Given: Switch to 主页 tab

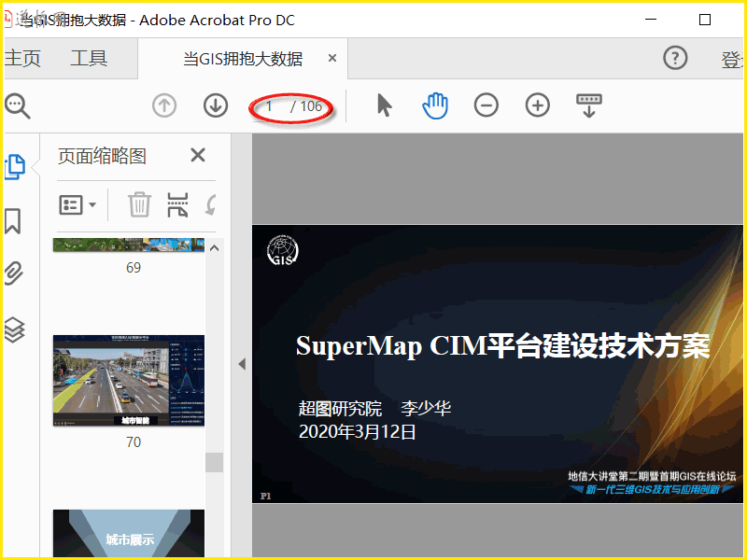Looking at the screenshot, I should [x=22, y=59].
